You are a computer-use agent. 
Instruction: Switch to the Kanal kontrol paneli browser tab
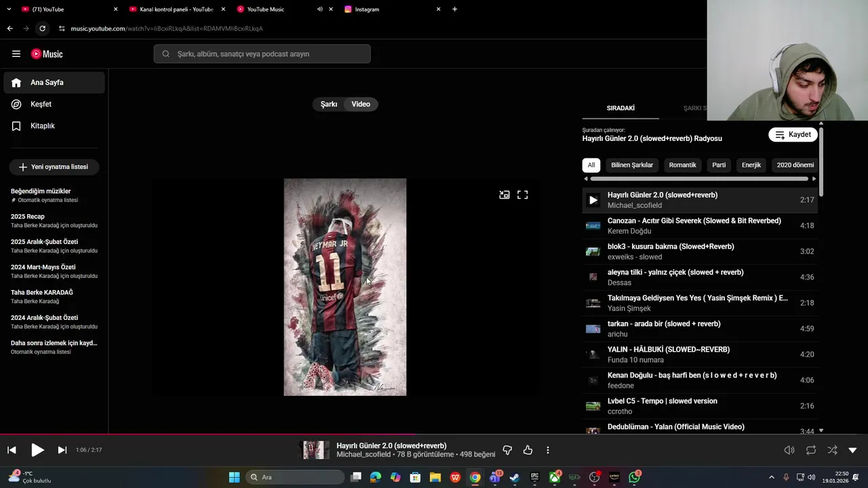coord(175,9)
